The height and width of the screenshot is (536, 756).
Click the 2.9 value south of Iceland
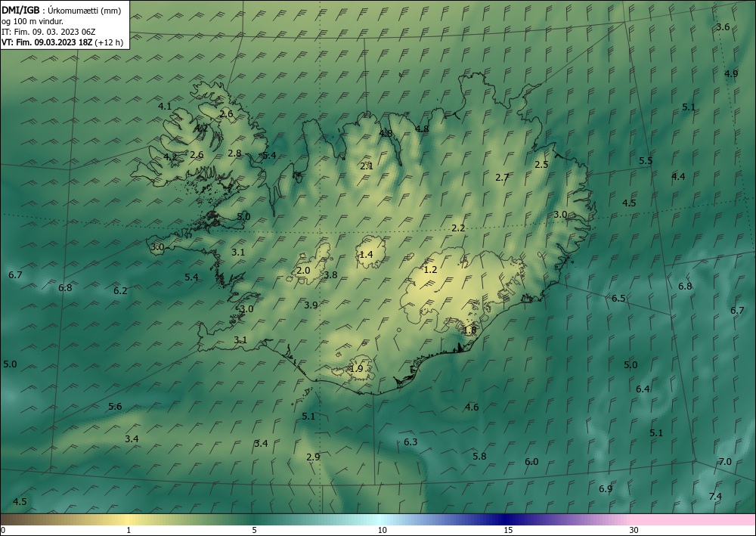pyautogui.click(x=313, y=457)
